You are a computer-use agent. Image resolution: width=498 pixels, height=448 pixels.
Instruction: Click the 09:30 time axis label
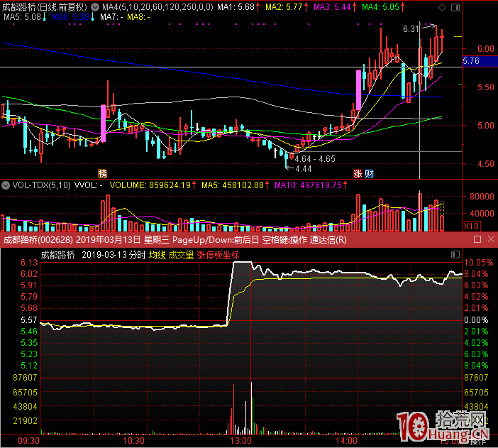[28, 441]
